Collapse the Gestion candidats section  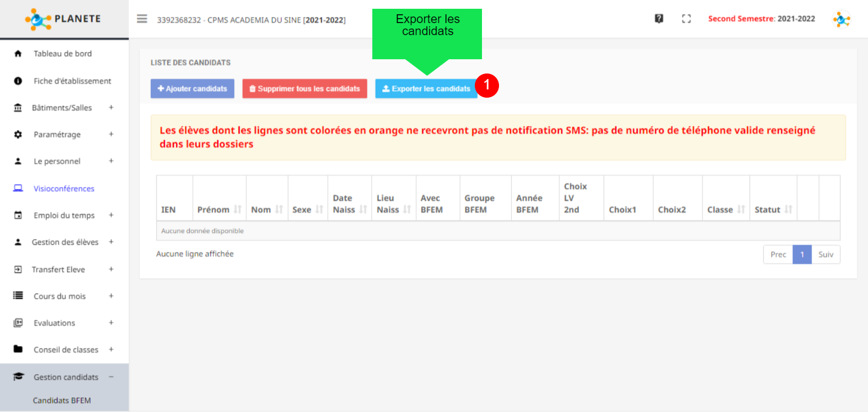tap(111, 377)
